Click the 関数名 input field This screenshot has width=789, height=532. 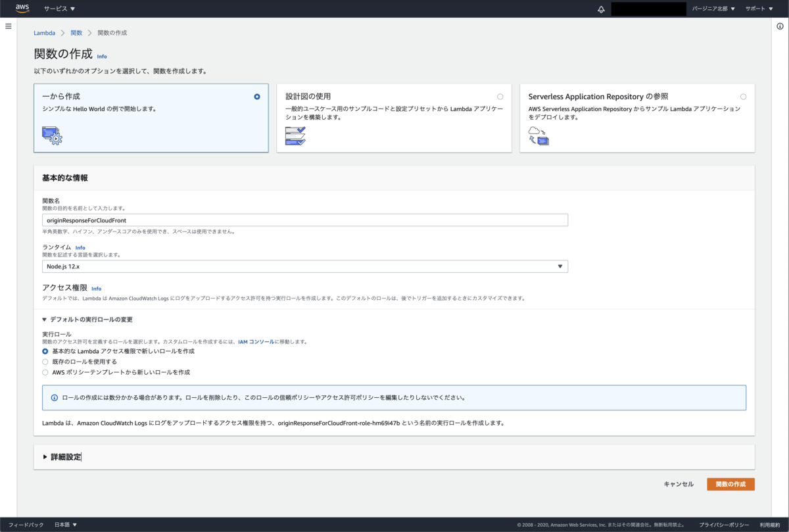(305, 220)
